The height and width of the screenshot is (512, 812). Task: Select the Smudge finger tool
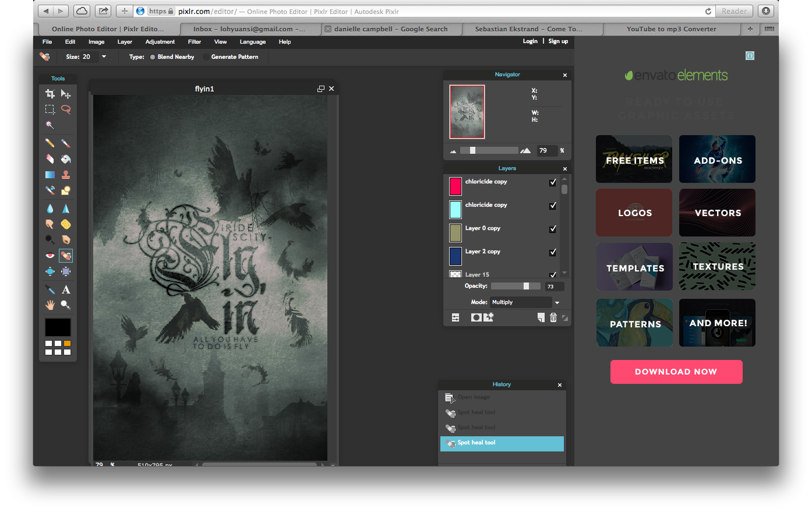pos(50,224)
